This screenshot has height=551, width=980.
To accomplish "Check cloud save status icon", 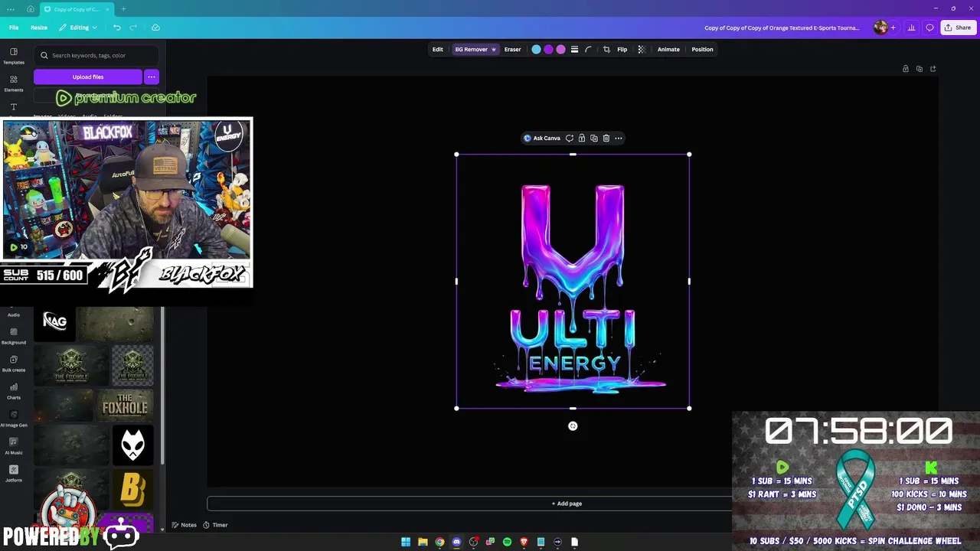I will click(x=155, y=28).
